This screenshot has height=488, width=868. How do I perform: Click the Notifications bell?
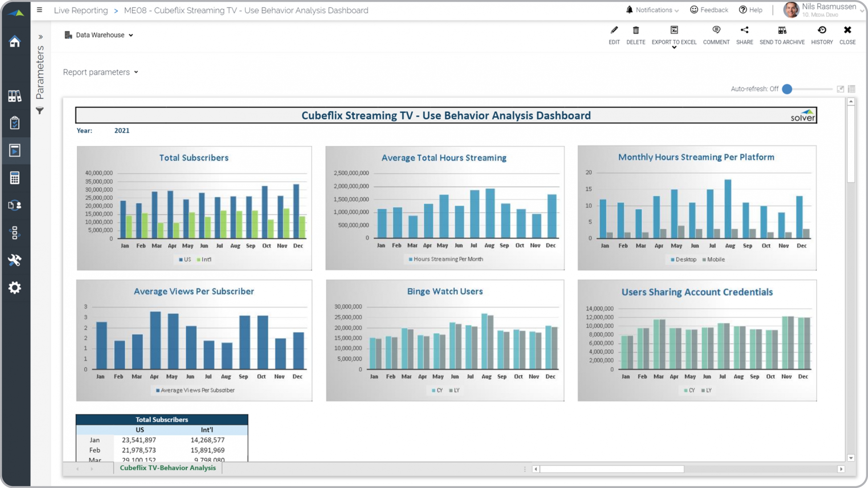[x=629, y=10]
